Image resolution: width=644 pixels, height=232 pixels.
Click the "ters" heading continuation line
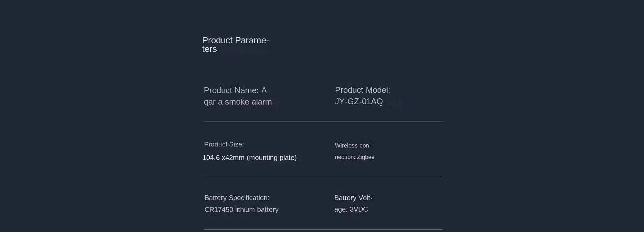pyautogui.click(x=209, y=49)
